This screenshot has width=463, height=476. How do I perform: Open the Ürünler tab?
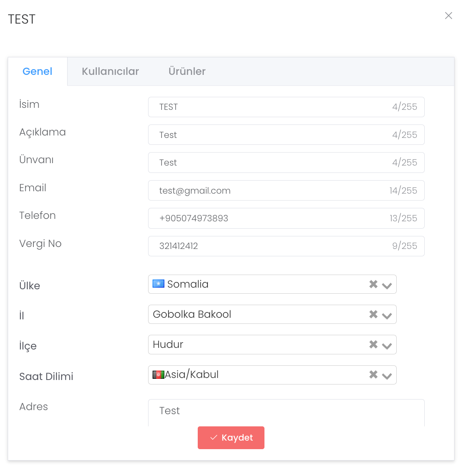tap(187, 72)
